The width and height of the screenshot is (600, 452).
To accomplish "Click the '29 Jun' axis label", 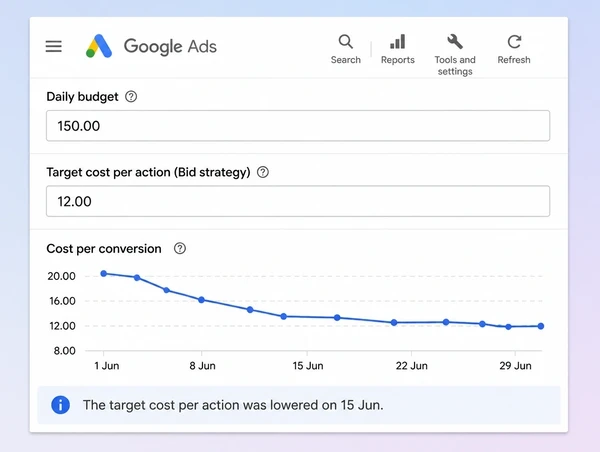I will pos(515,366).
